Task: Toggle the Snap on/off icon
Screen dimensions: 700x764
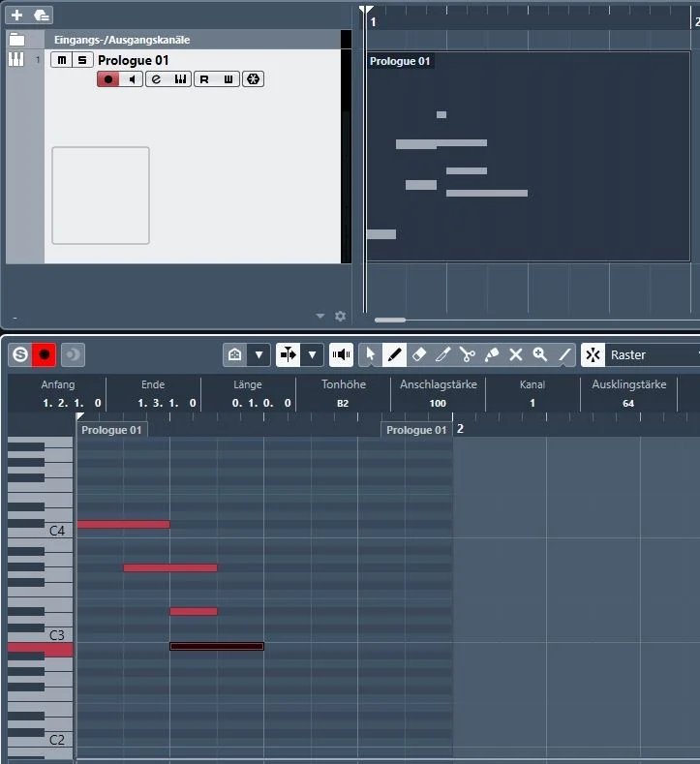Action: pos(593,354)
